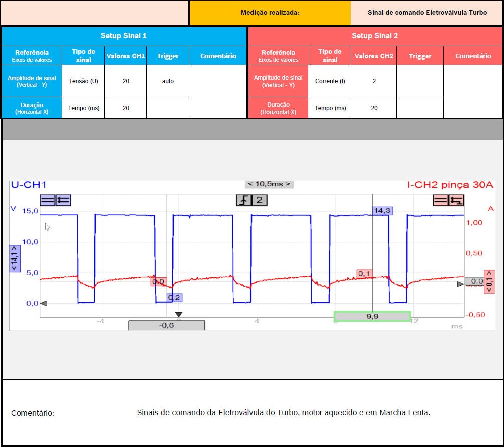Click the CH1 zero-level gray arrow marker

click(44, 303)
